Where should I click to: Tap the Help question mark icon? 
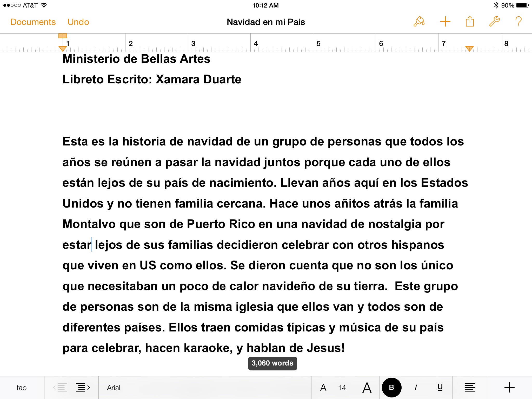(518, 22)
